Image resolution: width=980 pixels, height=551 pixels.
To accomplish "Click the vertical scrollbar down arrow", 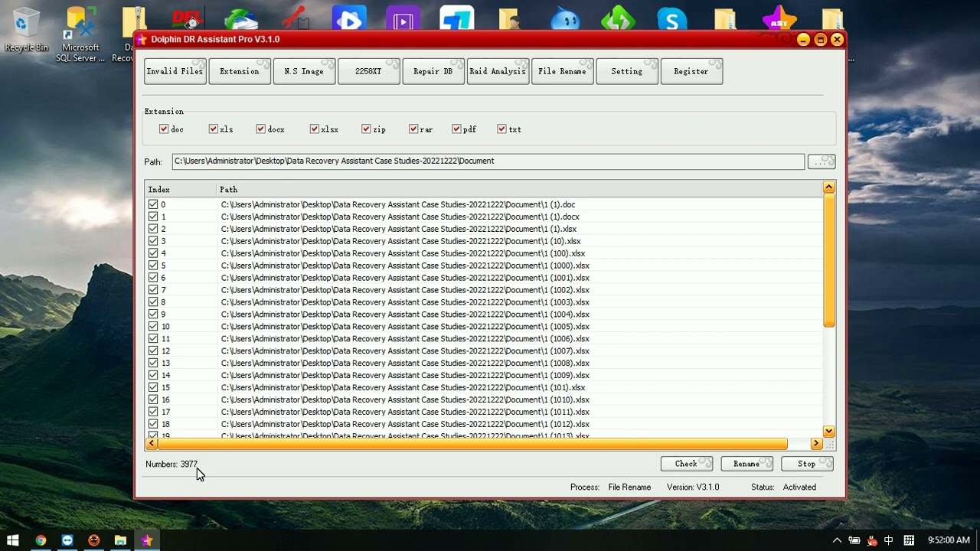I will [829, 432].
